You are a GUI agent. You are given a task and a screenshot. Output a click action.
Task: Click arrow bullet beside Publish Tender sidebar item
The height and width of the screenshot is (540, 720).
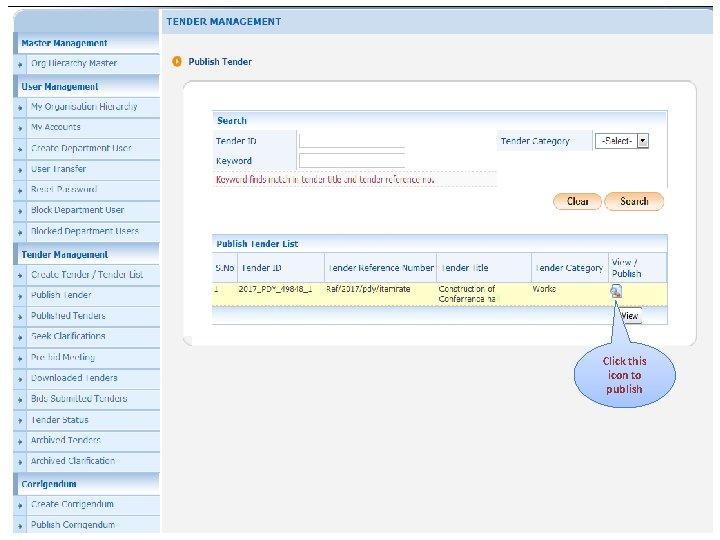(20, 297)
